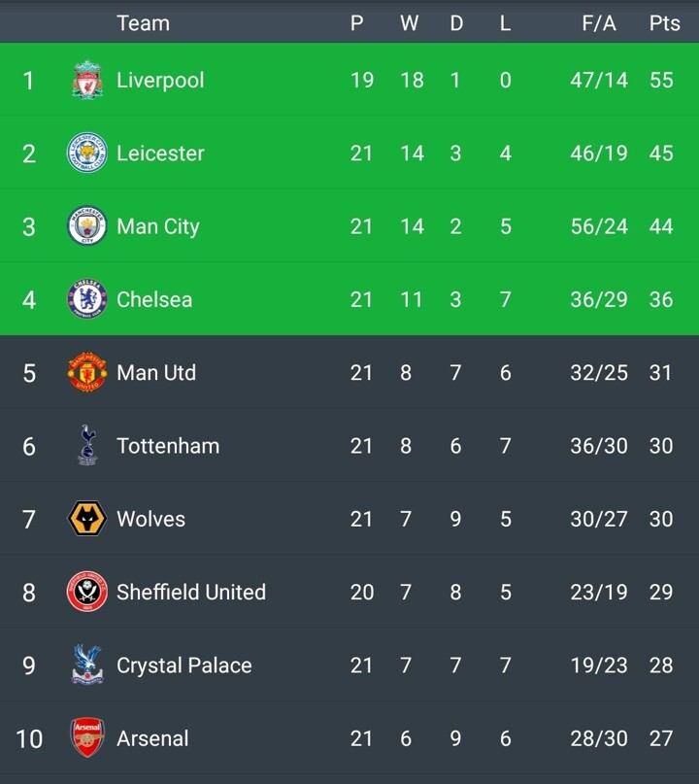The width and height of the screenshot is (699, 784).
Task: Click the Crystal Palace club crest
Action: pos(86,665)
